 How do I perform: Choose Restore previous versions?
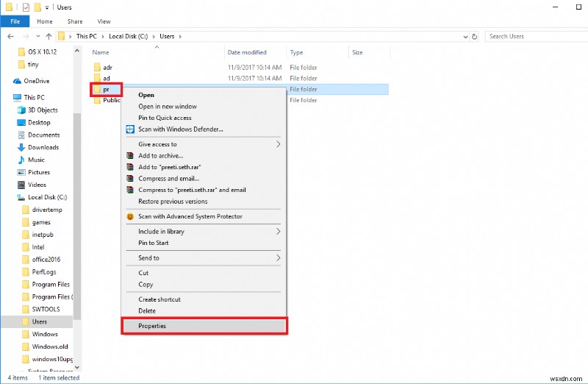click(173, 202)
